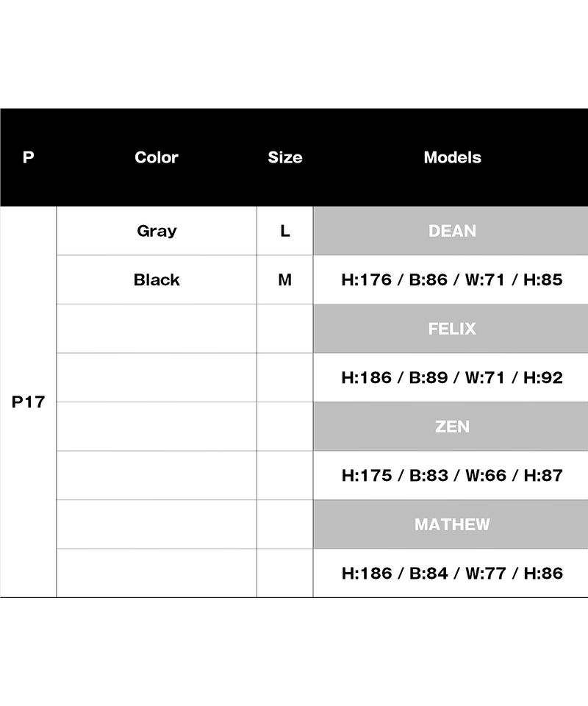Select the Gray color cell
Screen dimensions: 588x706
point(157,231)
